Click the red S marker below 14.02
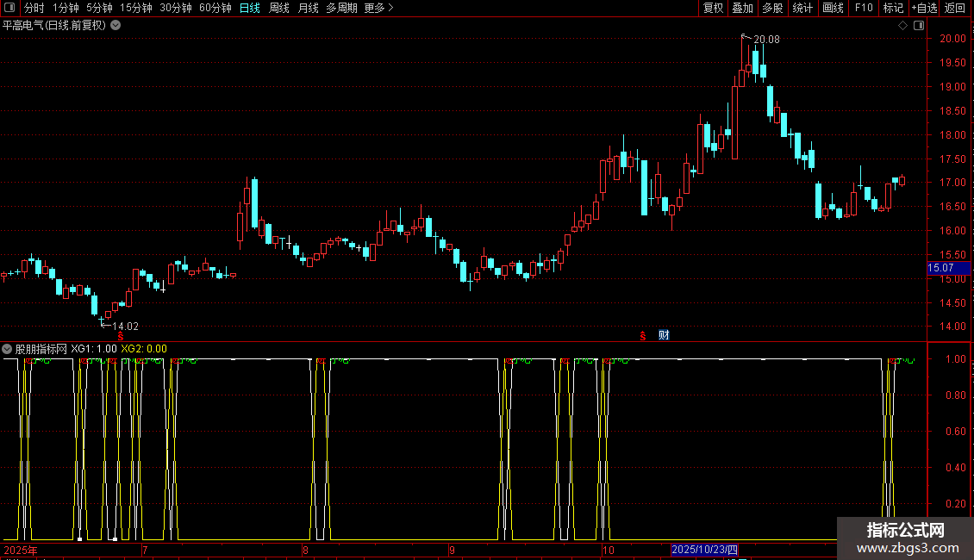This screenshot has width=974, height=560. [121, 336]
